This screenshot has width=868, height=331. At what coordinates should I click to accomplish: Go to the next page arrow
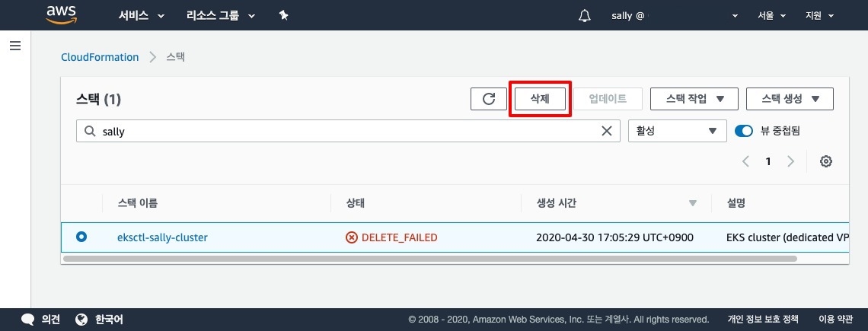coord(791,161)
